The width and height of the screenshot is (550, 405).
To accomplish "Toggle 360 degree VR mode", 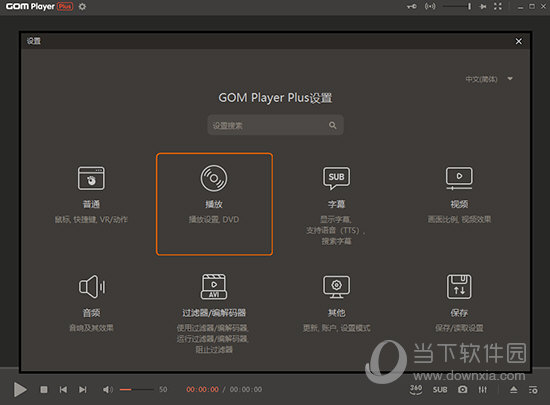I will [416, 390].
